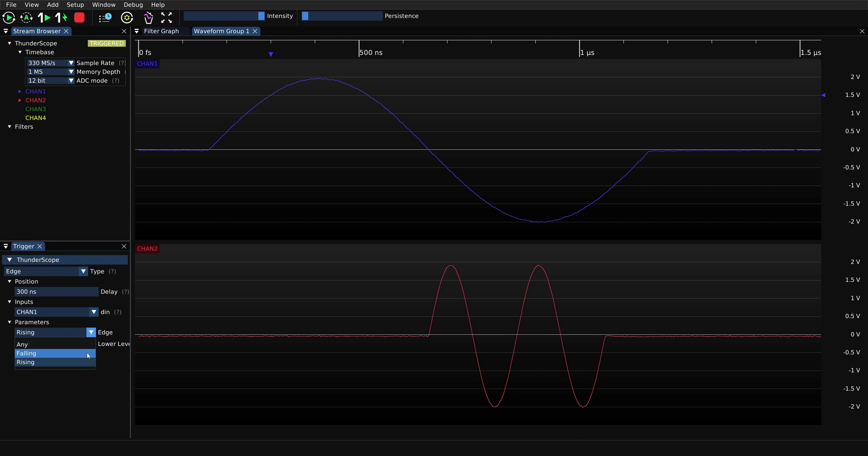Image resolution: width=868 pixels, height=456 pixels.
Task: Collapse the Timebase tree section
Action: tap(20, 52)
